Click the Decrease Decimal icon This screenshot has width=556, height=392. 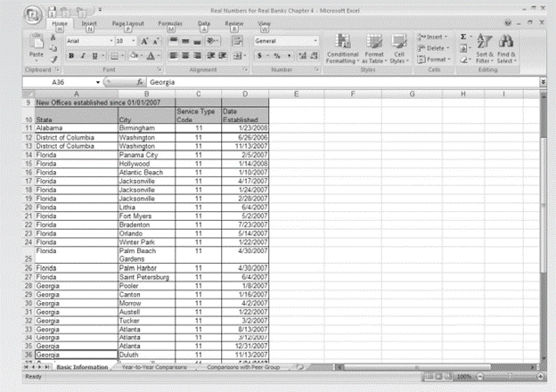[x=314, y=55]
